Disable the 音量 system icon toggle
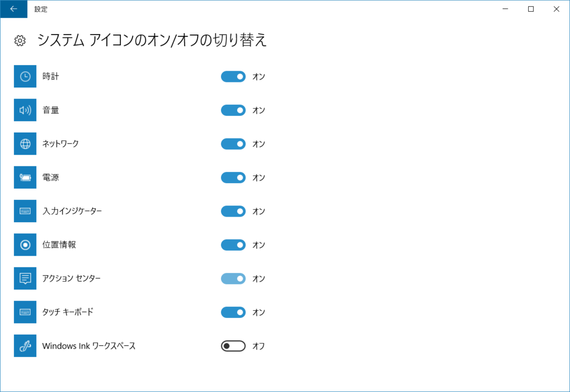Screen dimensions: 570x392 click(x=233, y=110)
